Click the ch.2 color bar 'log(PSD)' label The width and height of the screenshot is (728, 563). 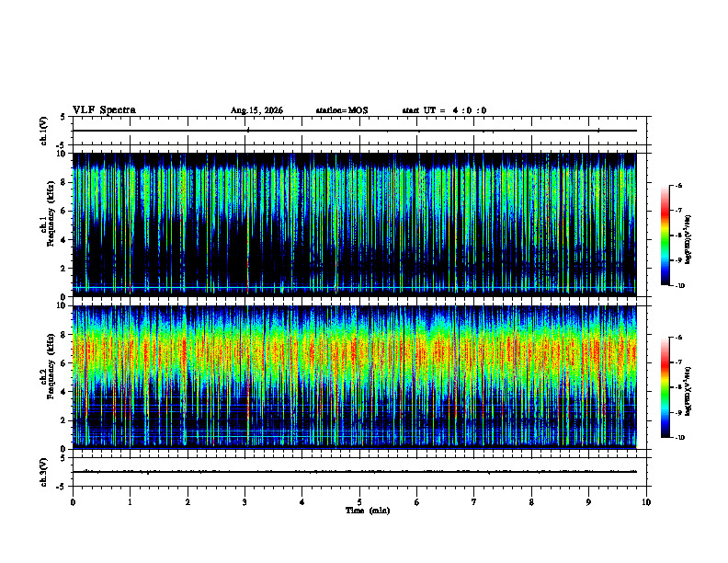[688, 392]
